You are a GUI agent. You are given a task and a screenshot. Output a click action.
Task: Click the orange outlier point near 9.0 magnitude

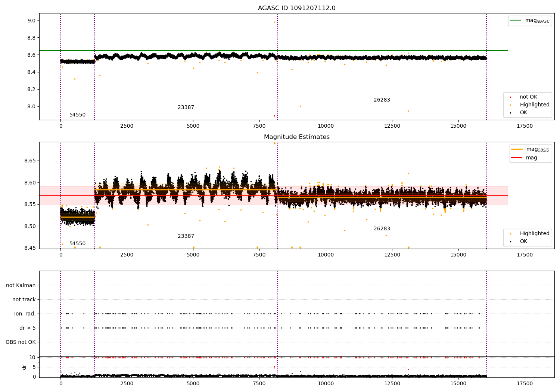(274, 22)
